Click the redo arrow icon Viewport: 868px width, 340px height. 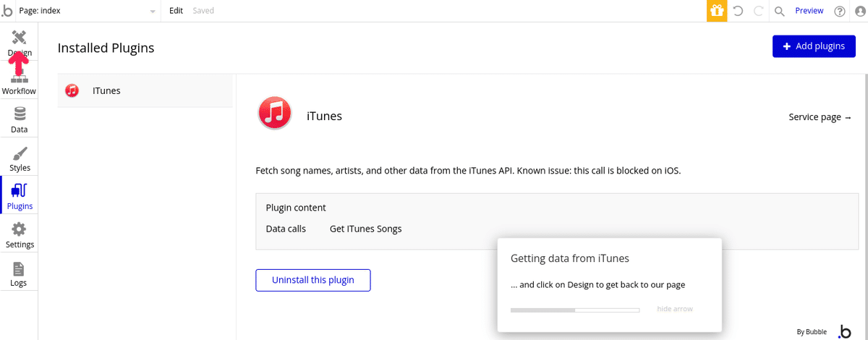(759, 11)
